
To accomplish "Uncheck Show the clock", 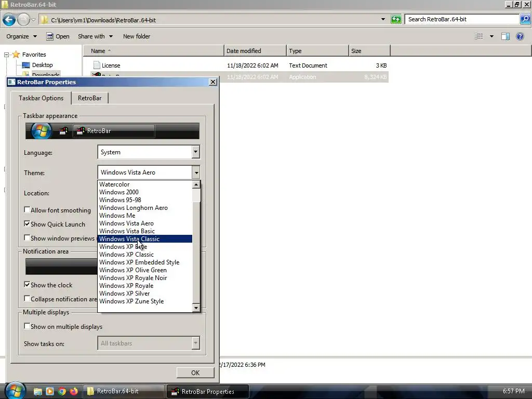I will tap(27, 284).
